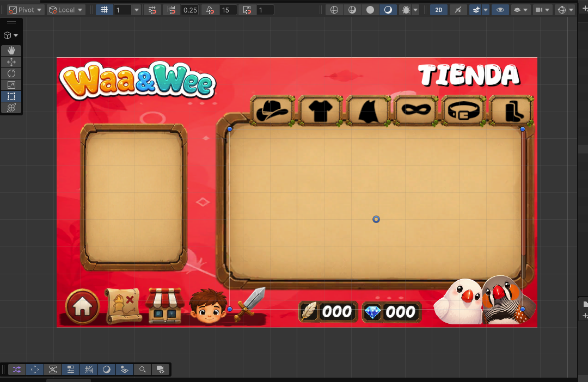Select the Rotate tool

[x=11, y=73]
